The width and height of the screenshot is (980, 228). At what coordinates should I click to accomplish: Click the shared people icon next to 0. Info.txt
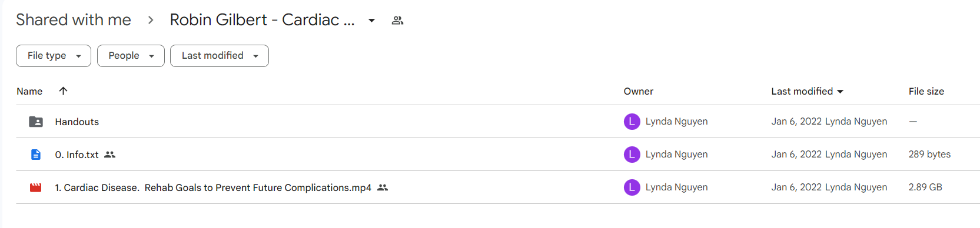coord(110,155)
